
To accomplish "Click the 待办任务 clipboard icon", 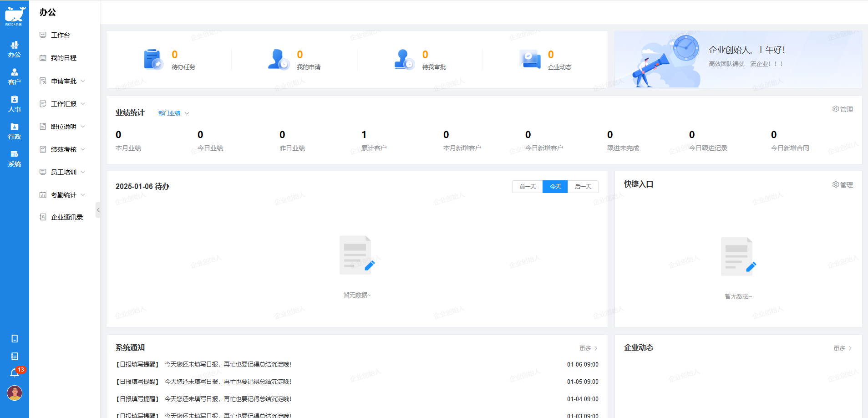I will [152, 59].
